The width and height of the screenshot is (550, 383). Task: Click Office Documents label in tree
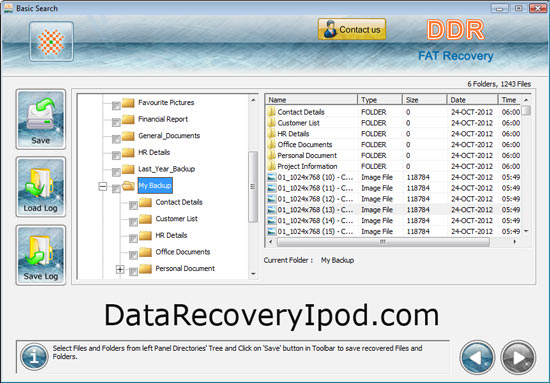183,252
